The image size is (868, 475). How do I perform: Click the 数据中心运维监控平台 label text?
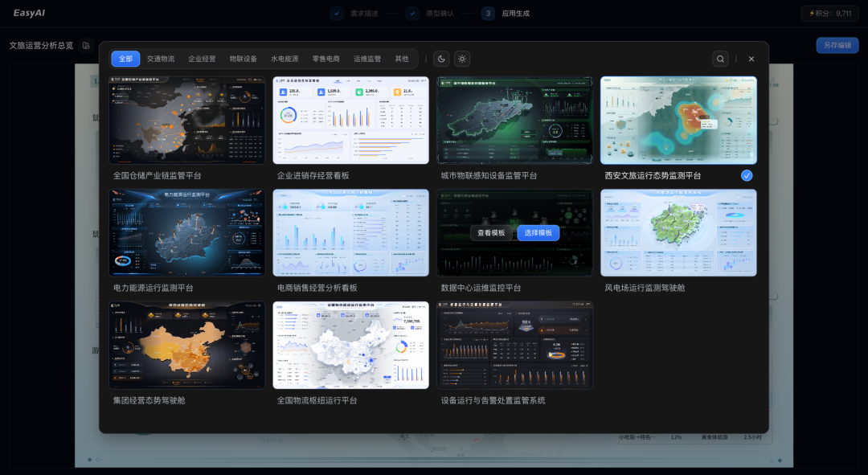(x=481, y=288)
